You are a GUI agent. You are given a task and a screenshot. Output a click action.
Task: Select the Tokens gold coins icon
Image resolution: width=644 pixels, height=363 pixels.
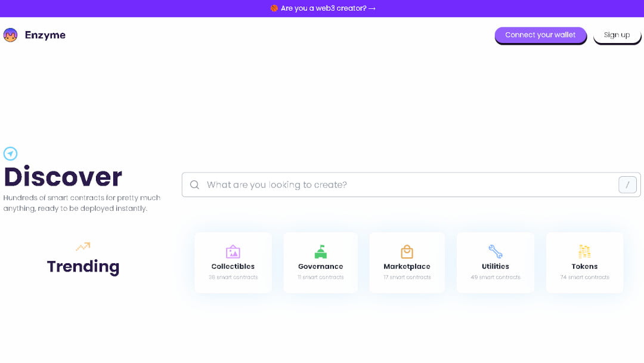584,251
